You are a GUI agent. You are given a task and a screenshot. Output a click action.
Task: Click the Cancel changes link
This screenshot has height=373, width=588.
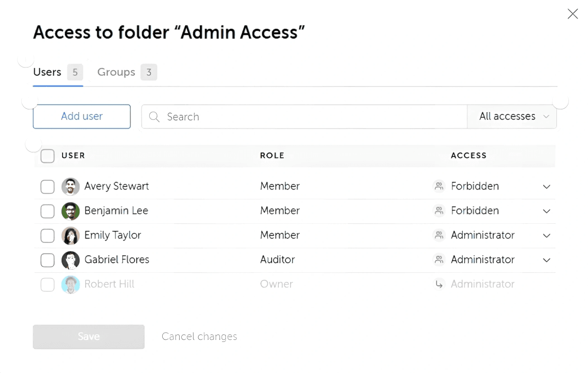[x=199, y=337]
